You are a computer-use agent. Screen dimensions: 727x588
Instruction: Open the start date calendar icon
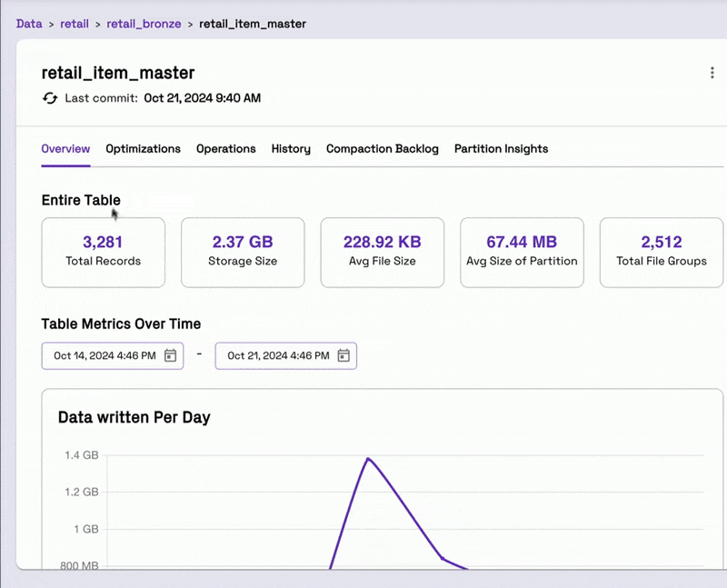[171, 355]
